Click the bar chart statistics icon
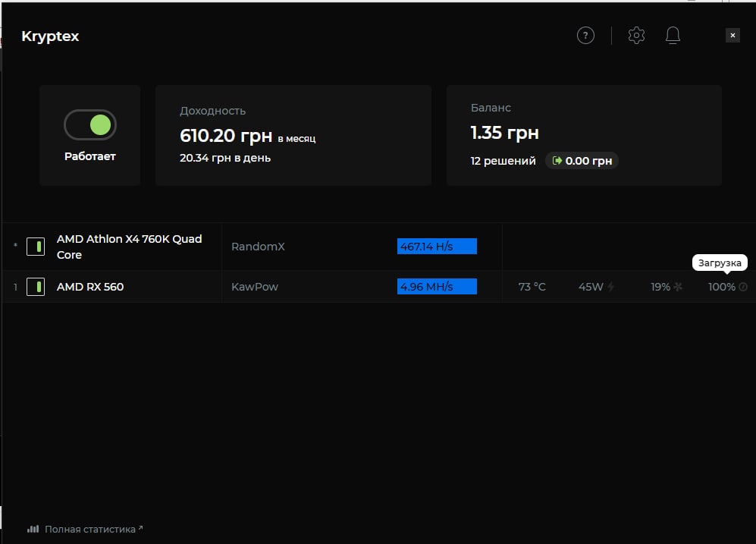 [x=33, y=529]
